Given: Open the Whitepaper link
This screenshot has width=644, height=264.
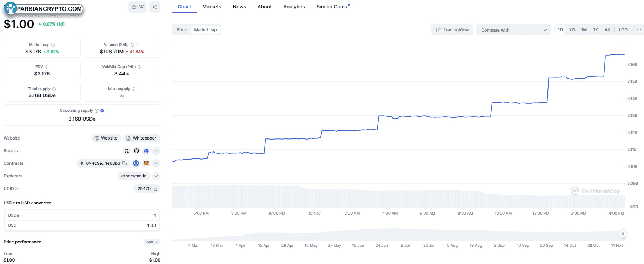Looking at the screenshot, I should pyautogui.click(x=141, y=138).
